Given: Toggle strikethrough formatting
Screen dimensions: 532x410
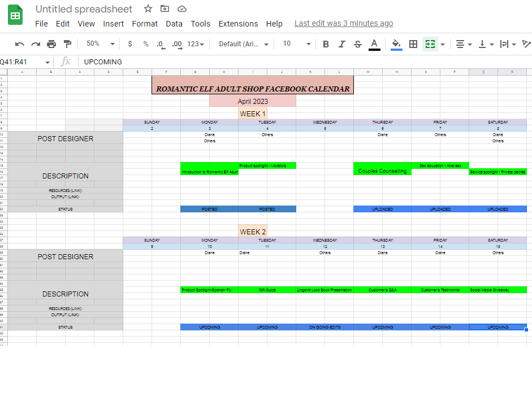Looking at the screenshot, I should tap(358, 44).
